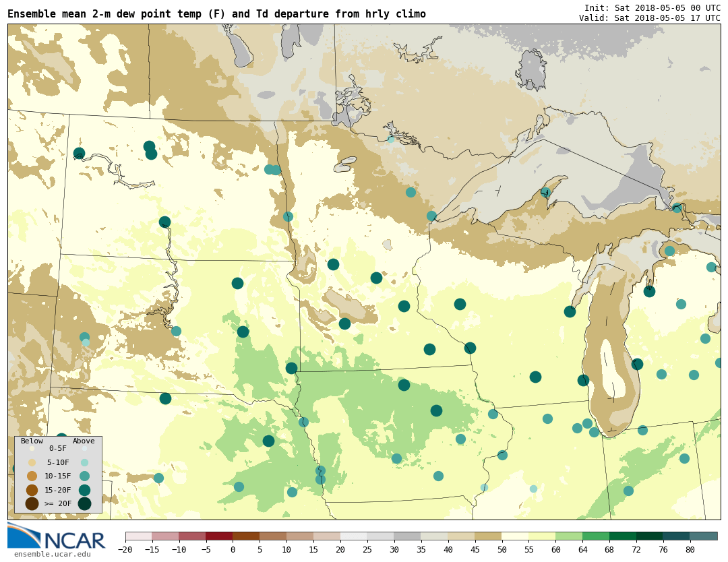Click the dark green '>= 20F' Above legend circle
Image resolution: width=728 pixels, height=562 pixels.
point(84,503)
